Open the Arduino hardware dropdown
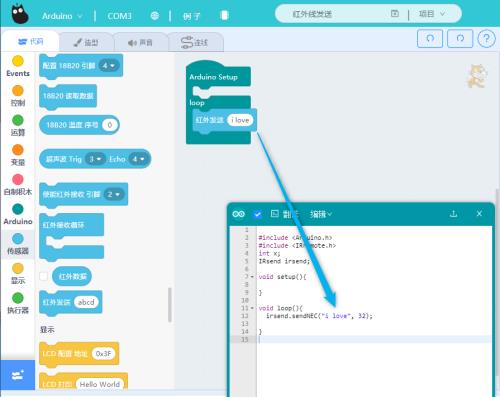This screenshot has width=500, height=397. [x=62, y=16]
